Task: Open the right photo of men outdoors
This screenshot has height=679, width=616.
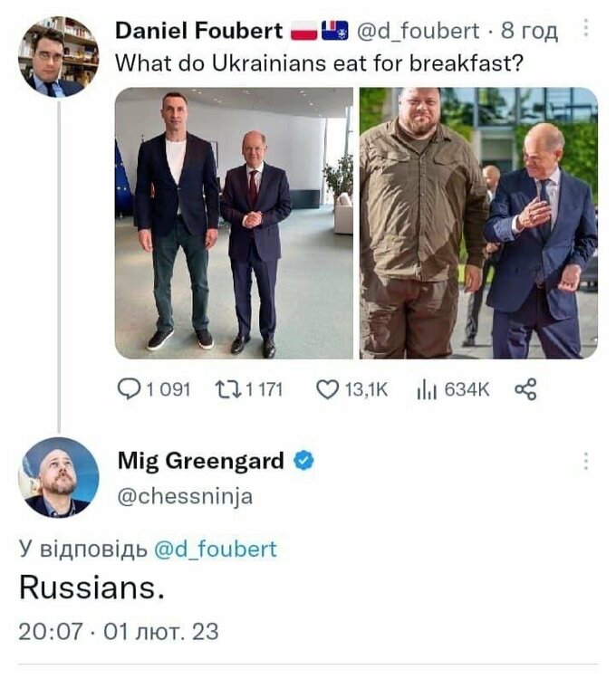Action: 478,223
